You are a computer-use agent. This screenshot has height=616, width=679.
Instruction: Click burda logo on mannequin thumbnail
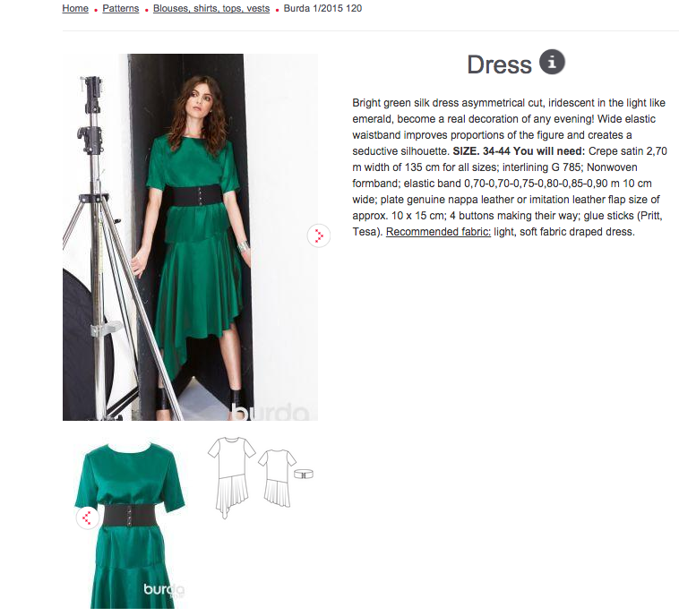(164, 590)
